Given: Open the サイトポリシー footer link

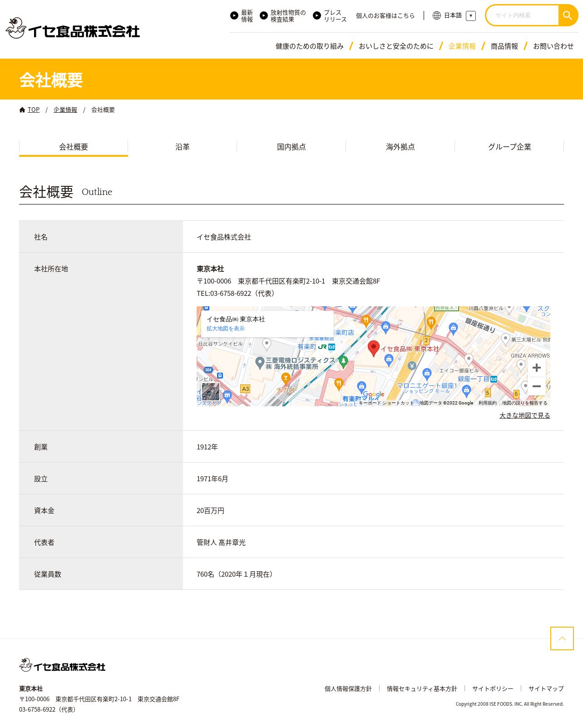Looking at the screenshot, I should (493, 689).
